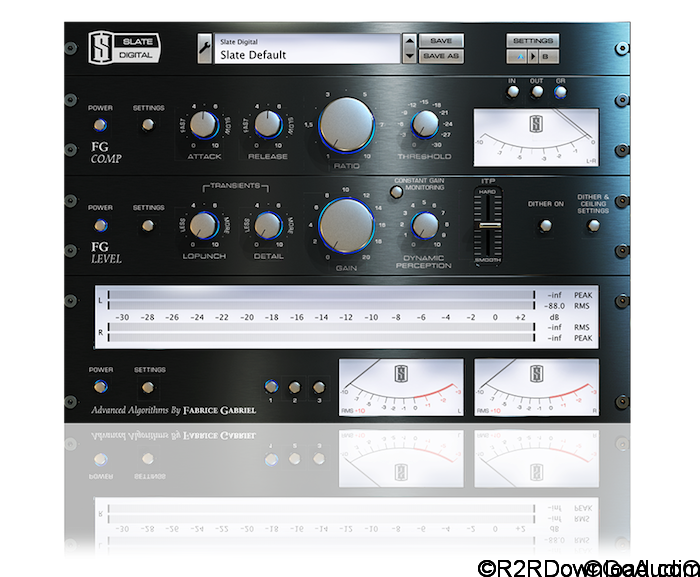
Task: Click the FG Comp gain reduction VU meter
Action: coord(536,137)
